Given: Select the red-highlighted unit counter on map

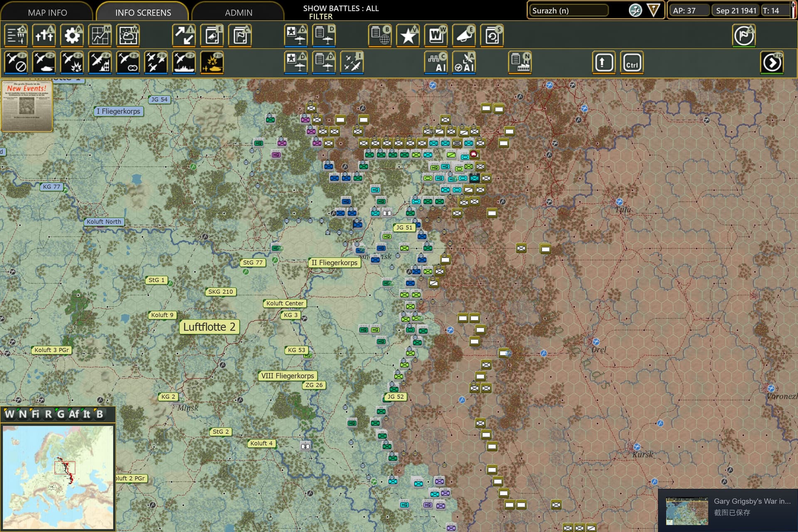Looking at the screenshot, I should coord(474,155).
